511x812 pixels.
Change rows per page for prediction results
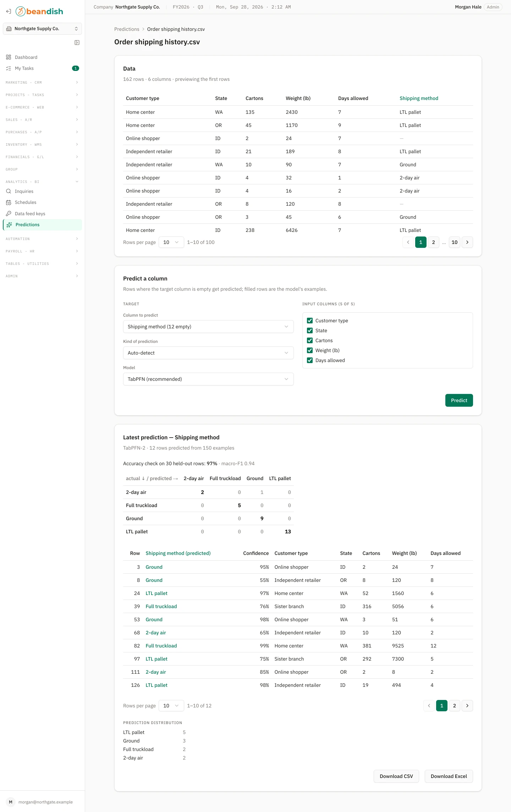point(171,706)
